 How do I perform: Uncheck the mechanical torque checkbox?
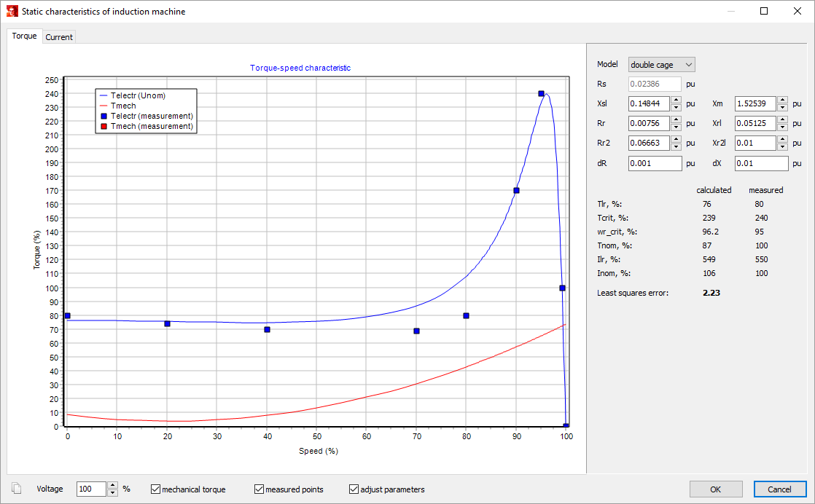coord(155,489)
